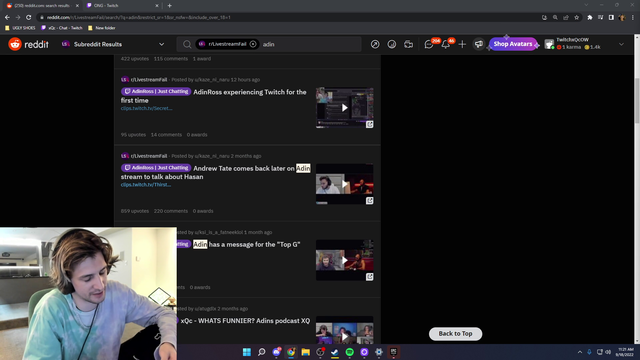The width and height of the screenshot is (640, 360).
Task: Click the Advertise megaphone icon
Action: [x=479, y=44]
